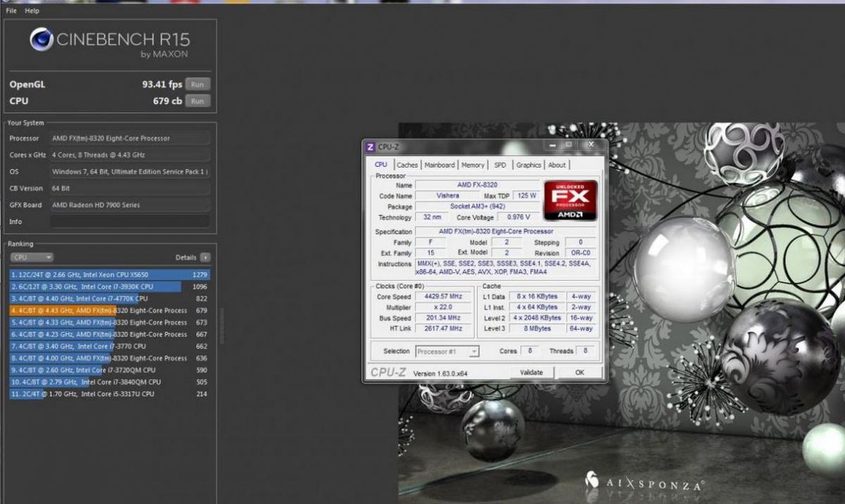Switch to the Caches tab
The image size is (845, 504).
click(x=407, y=165)
